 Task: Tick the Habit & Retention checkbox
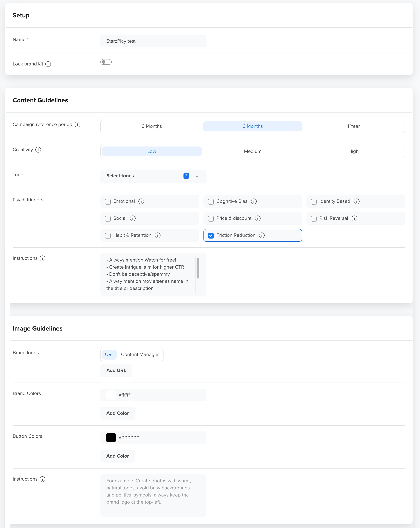click(108, 236)
